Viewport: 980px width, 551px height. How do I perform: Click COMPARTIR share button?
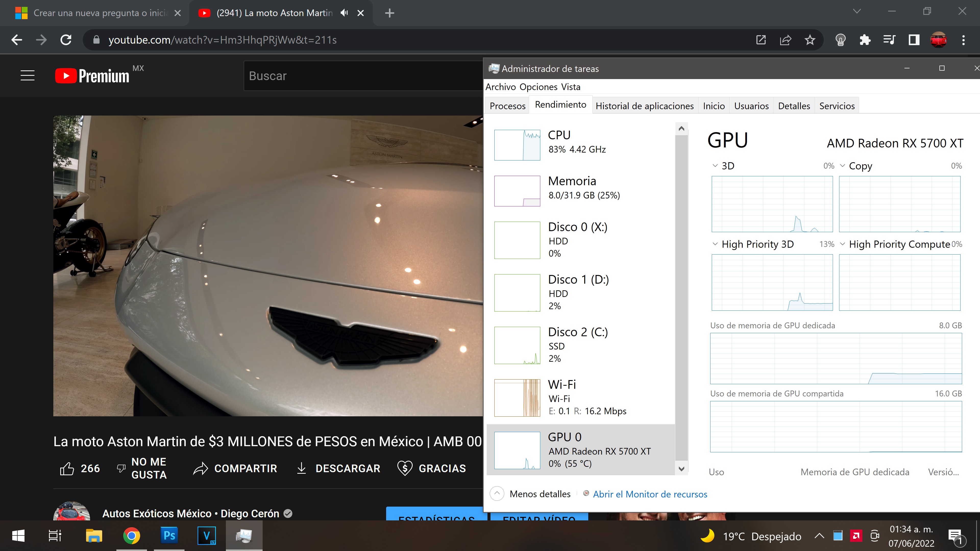click(x=235, y=469)
